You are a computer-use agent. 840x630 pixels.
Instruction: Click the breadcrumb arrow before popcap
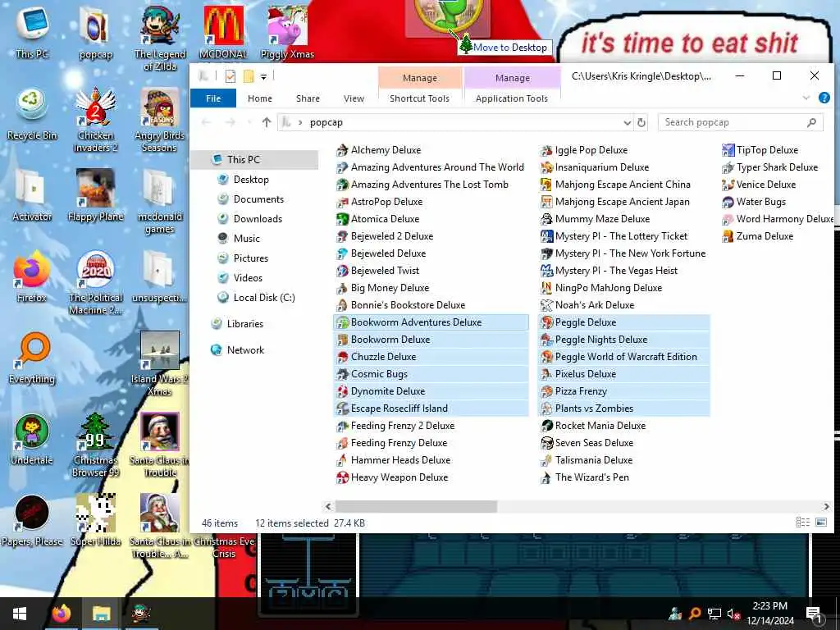pyautogui.click(x=300, y=123)
